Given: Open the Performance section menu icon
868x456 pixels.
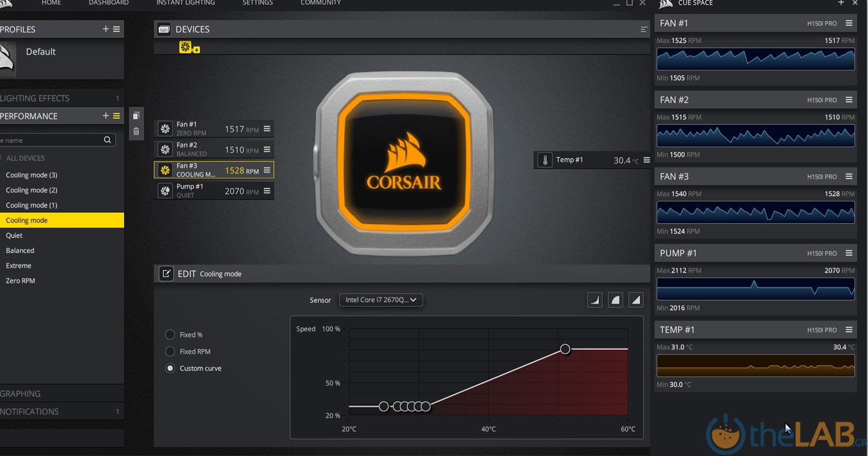Looking at the screenshot, I should (117, 116).
